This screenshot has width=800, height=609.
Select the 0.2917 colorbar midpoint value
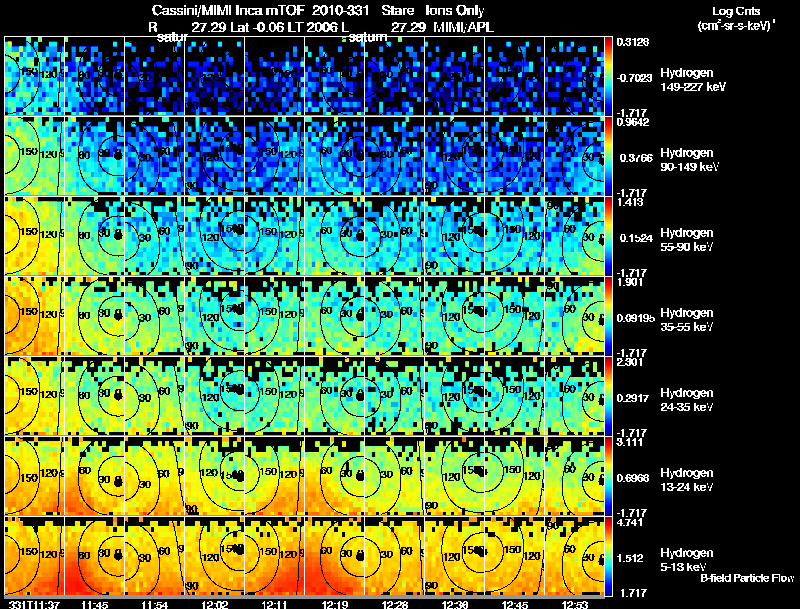tap(634, 398)
